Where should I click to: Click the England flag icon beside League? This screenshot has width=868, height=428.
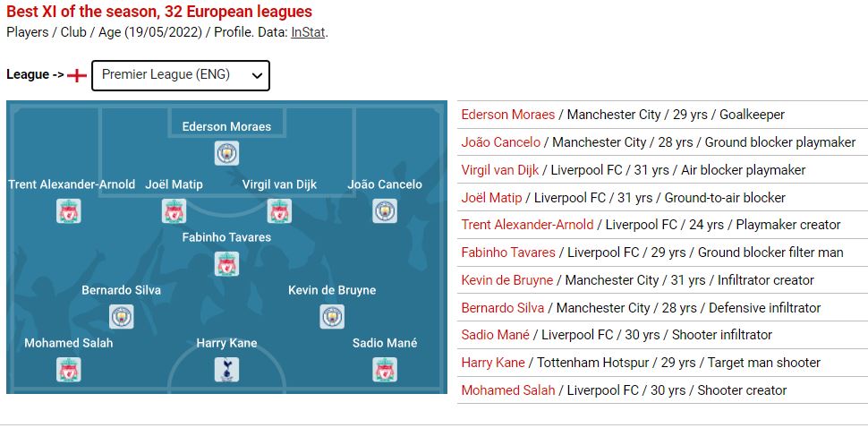76,75
